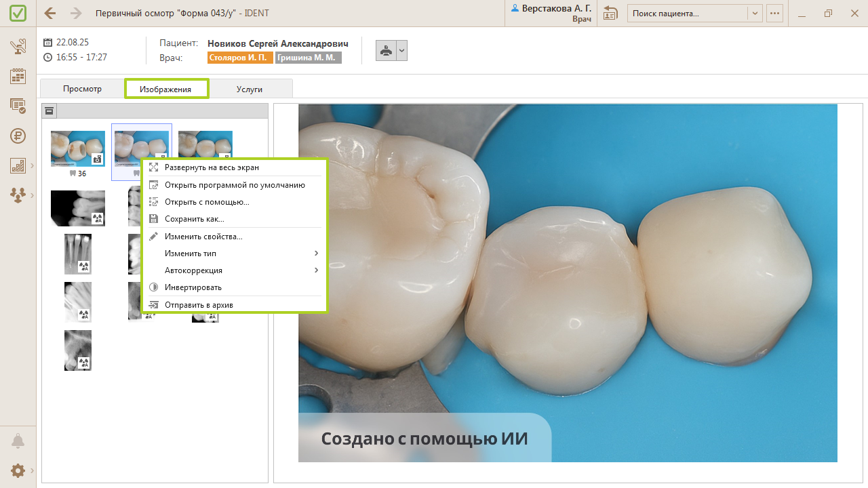Expand the patient search dropdown arrow
868x488 pixels.
[x=755, y=13]
